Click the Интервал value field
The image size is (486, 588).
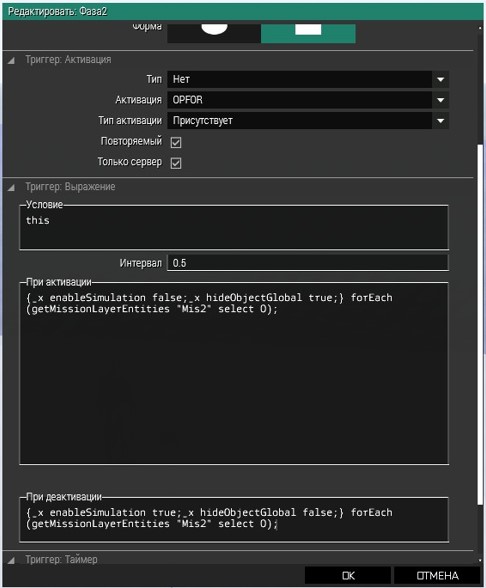pos(308,263)
